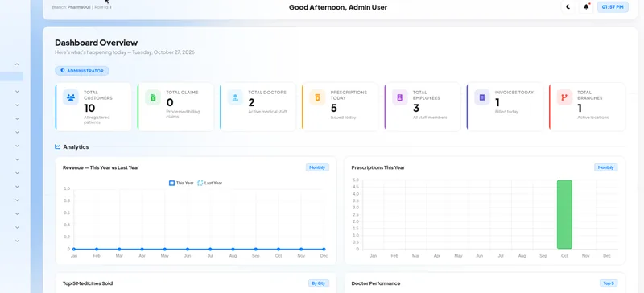This screenshot has width=644, height=293.
Task: Click the Role Id: 1 label
Action: pos(103,7)
